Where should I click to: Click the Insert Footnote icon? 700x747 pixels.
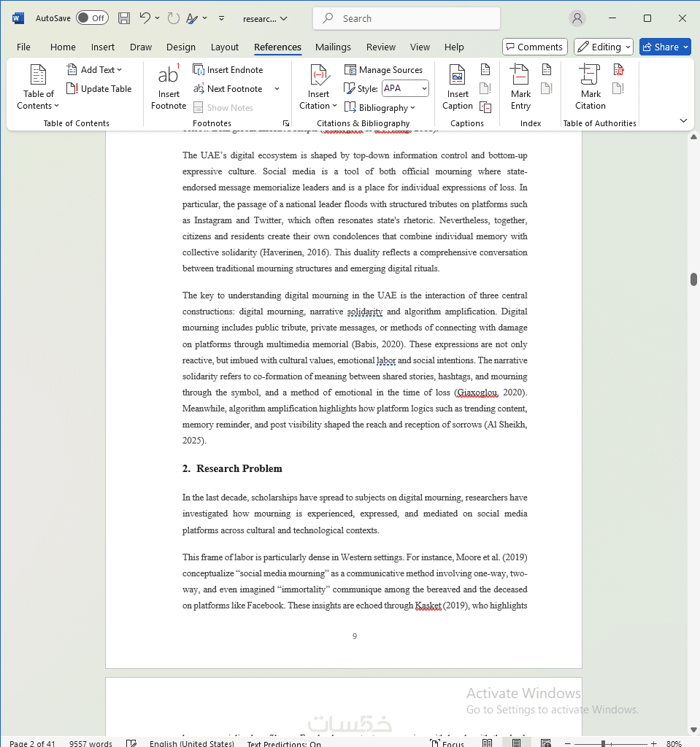169,74
